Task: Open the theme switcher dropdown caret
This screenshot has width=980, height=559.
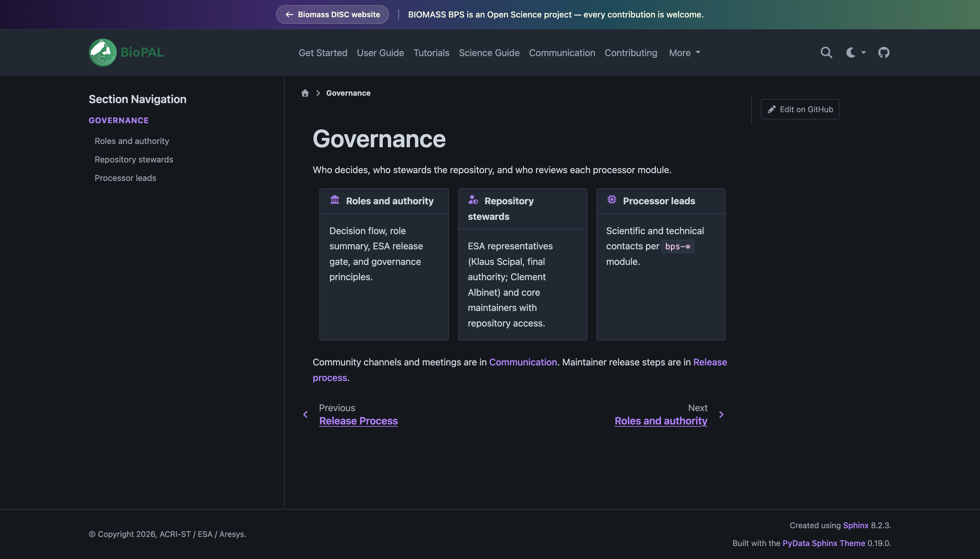Action: tap(863, 53)
